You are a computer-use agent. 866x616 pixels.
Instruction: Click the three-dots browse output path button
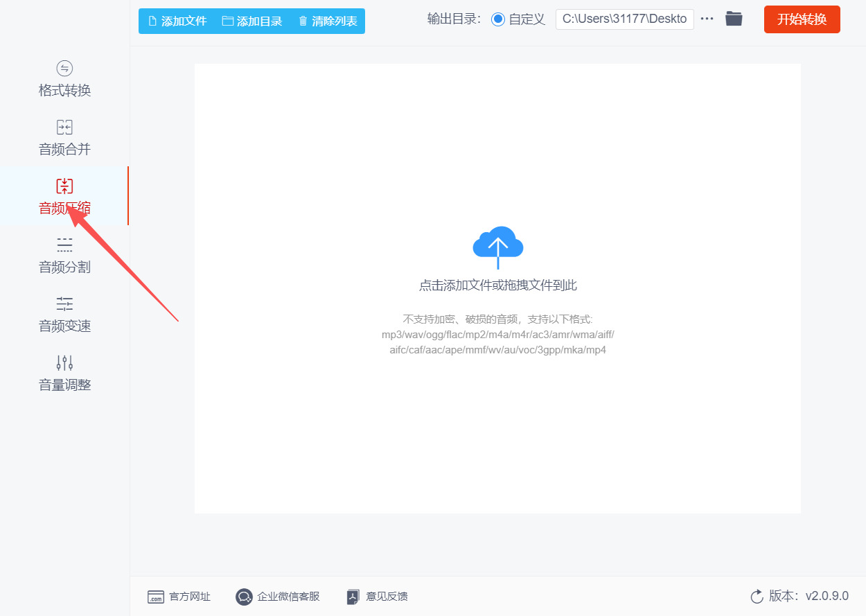(x=707, y=19)
